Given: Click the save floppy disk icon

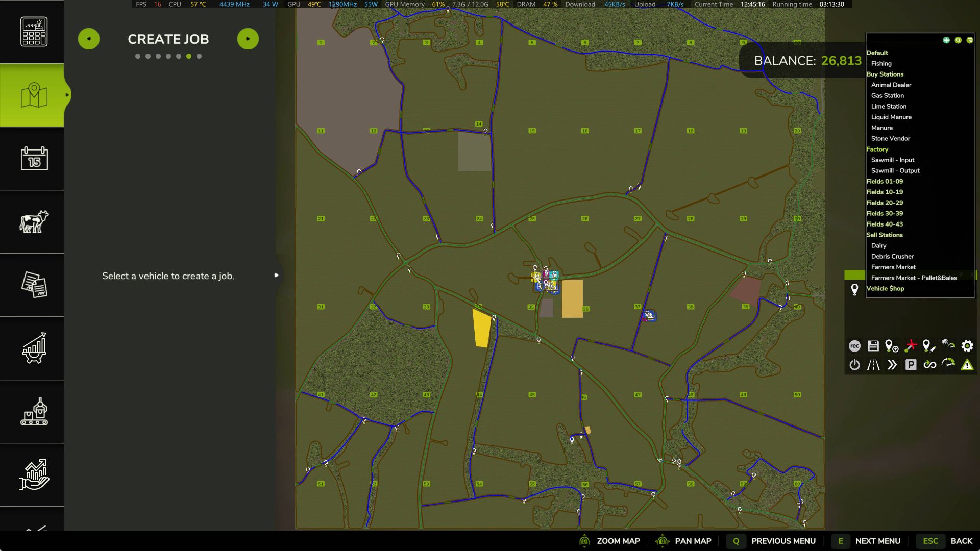Looking at the screenshot, I should [x=873, y=346].
